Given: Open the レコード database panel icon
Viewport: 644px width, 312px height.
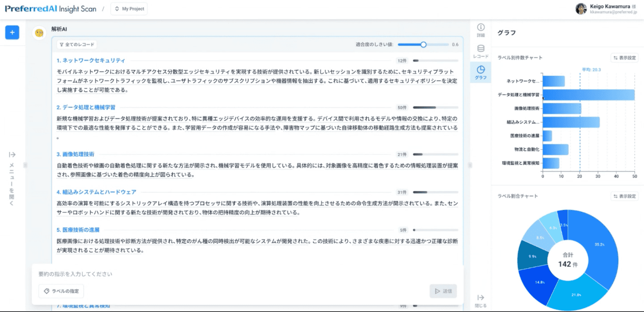Looking at the screenshot, I should pos(480,52).
